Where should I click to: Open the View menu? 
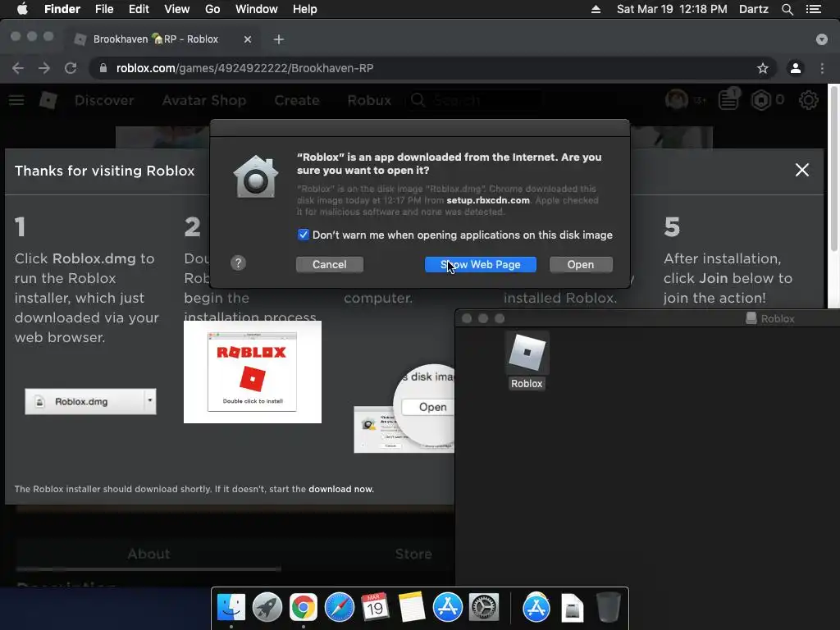[x=177, y=9]
